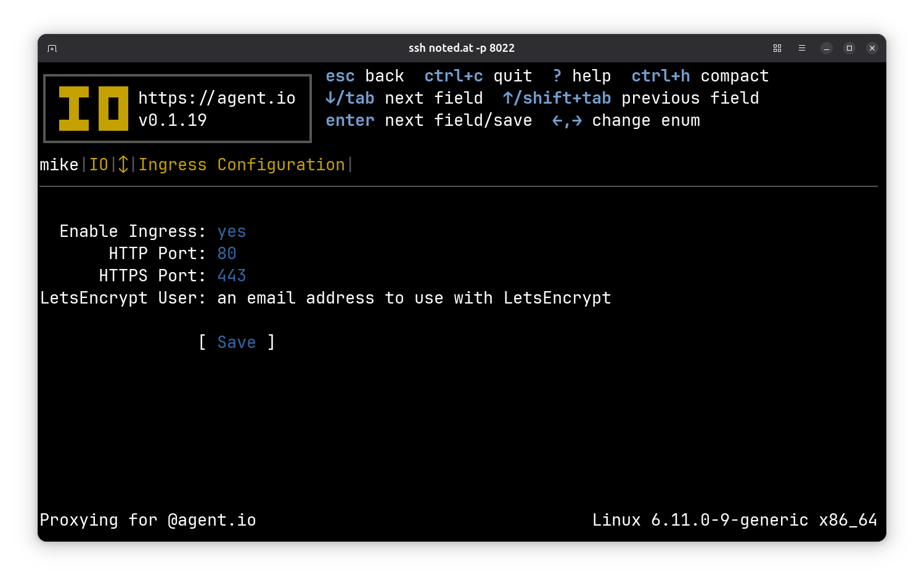Click the ssh noted.at -p 8022 window title

[x=462, y=48]
